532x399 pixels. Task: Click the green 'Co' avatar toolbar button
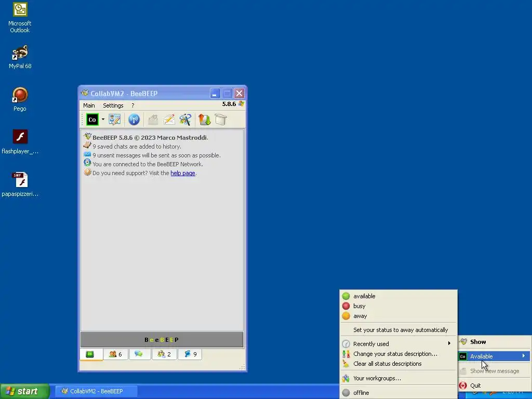point(92,119)
